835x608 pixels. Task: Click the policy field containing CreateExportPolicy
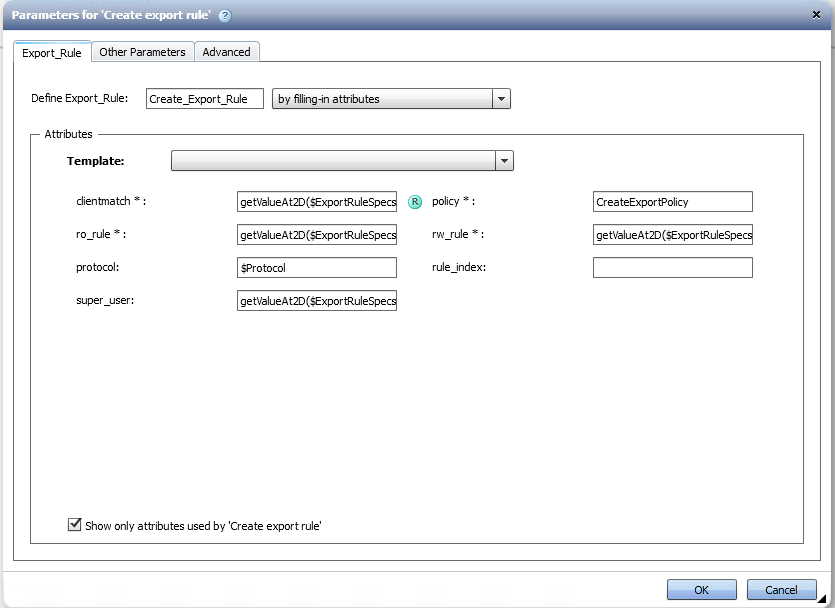672,201
